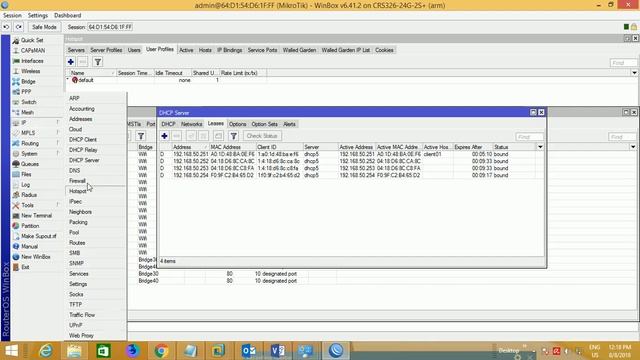This screenshot has height=360, width=640.
Task: Click Make Supout.rif in the sidebar
Action: (x=39, y=236)
